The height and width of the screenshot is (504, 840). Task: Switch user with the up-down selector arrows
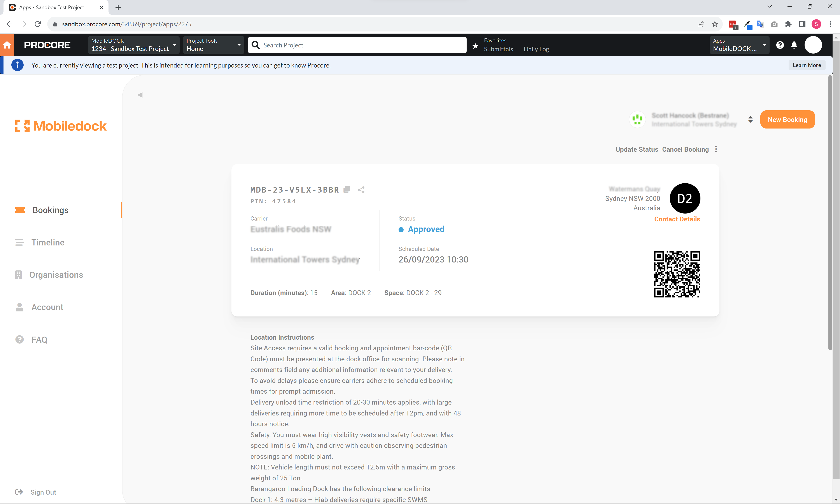(750, 119)
